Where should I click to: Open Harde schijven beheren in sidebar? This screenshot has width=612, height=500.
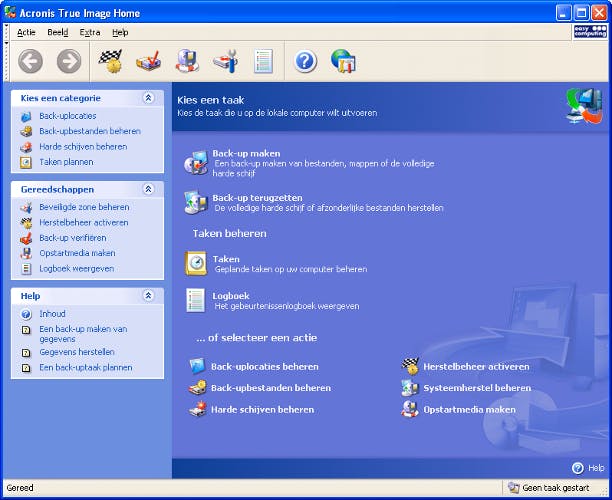[83, 147]
